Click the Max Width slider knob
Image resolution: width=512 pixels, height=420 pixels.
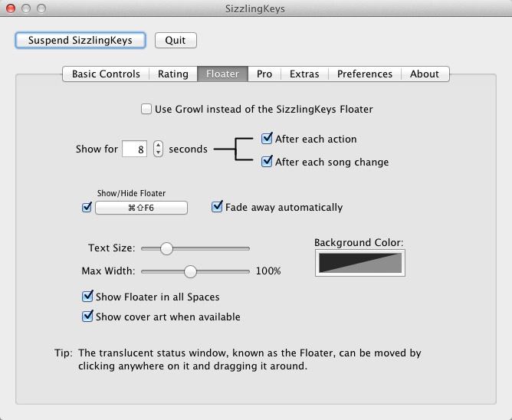(190, 271)
